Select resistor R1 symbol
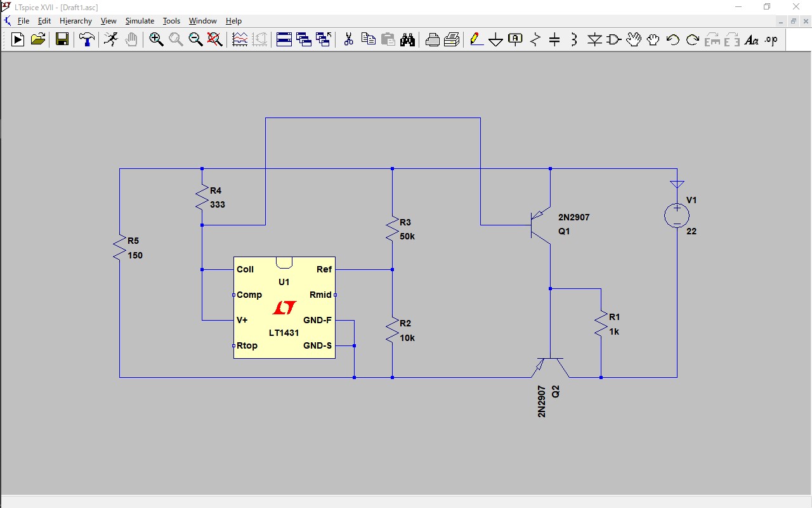The image size is (812, 508). coord(601,324)
